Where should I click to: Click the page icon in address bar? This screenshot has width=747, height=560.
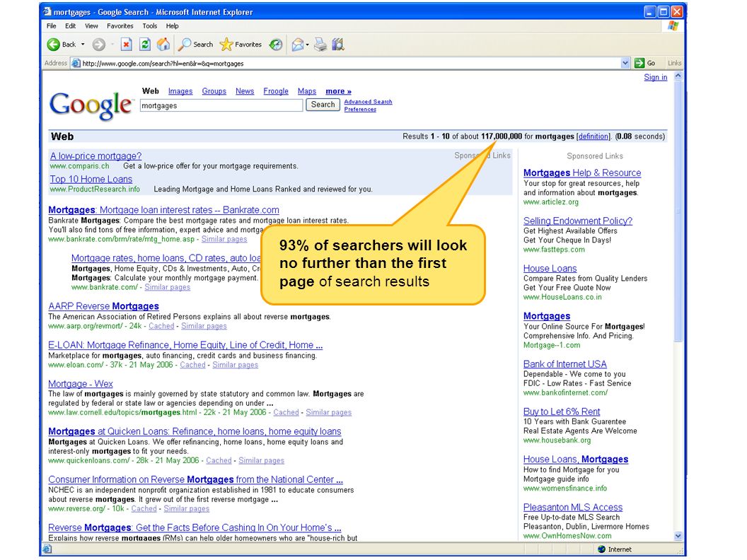click(x=76, y=63)
